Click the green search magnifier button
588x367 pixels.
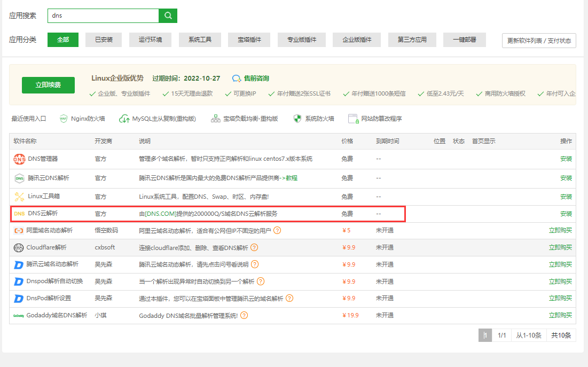pyautogui.click(x=168, y=15)
